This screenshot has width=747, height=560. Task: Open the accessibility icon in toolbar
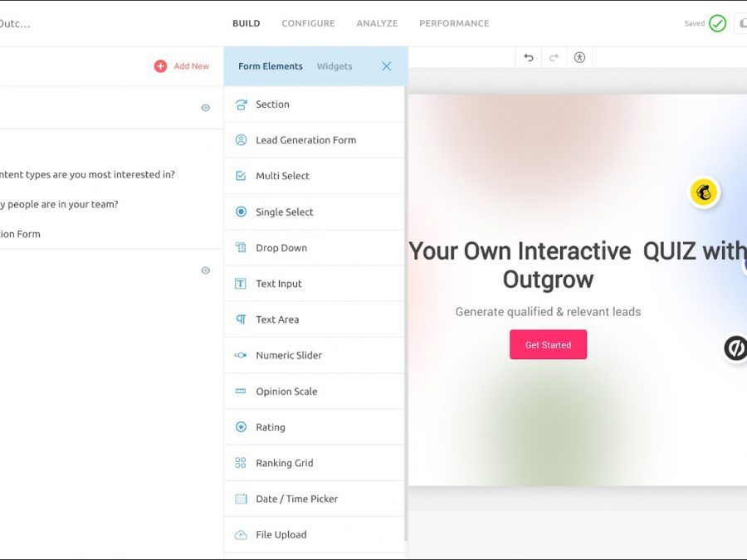[x=579, y=57]
